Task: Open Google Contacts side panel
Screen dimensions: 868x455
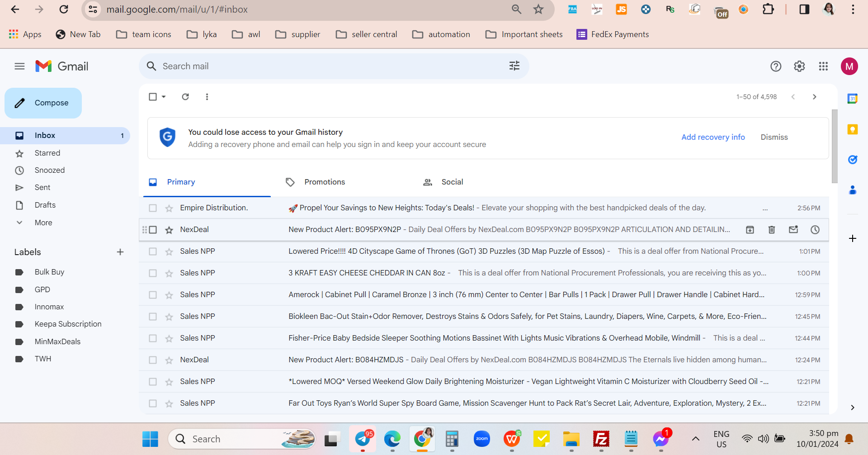Action: pos(853,190)
